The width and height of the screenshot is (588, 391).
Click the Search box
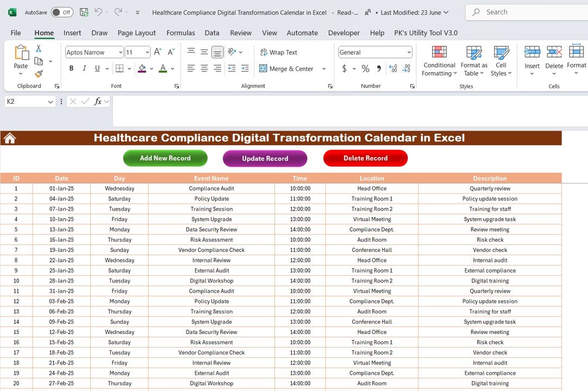tap(527, 12)
